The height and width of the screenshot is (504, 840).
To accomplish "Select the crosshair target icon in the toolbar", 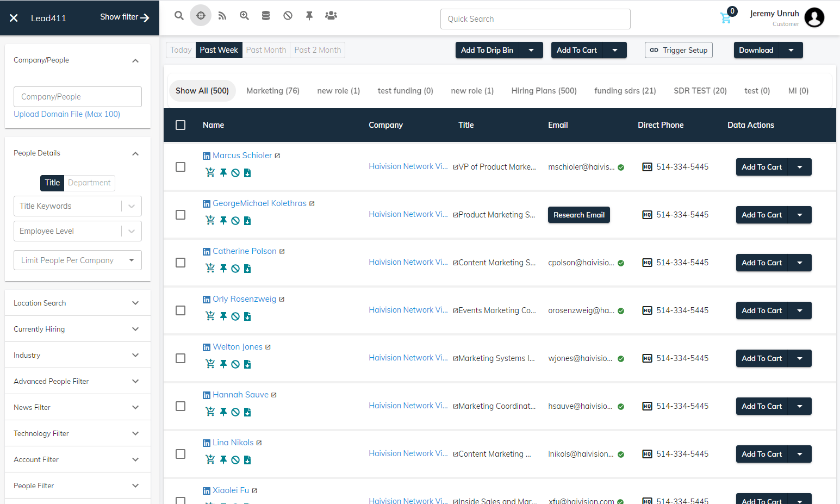I will 200,15.
